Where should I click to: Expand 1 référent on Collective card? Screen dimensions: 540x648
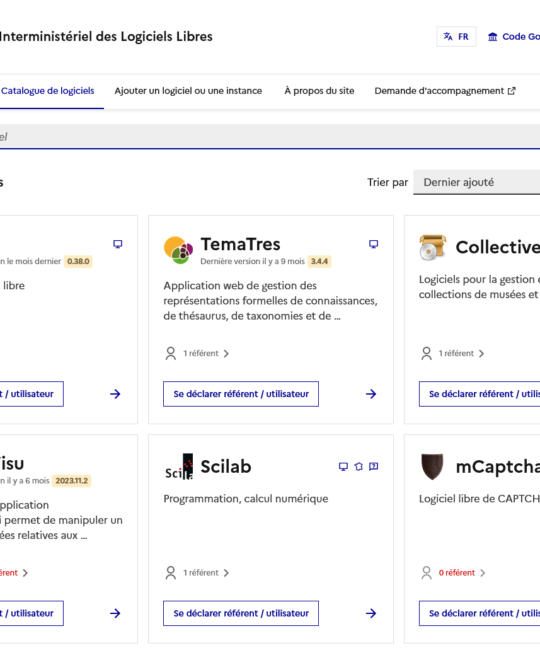tap(461, 353)
